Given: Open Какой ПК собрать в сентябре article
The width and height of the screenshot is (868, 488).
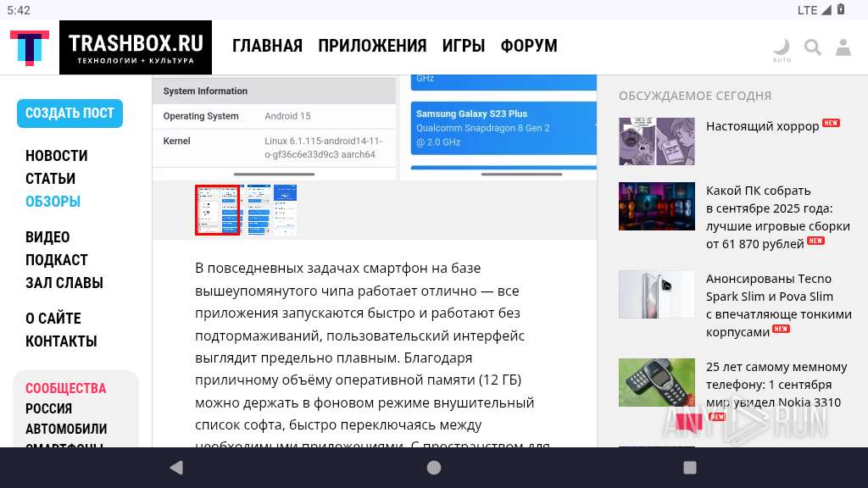Looking at the screenshot, I should 778,218.
